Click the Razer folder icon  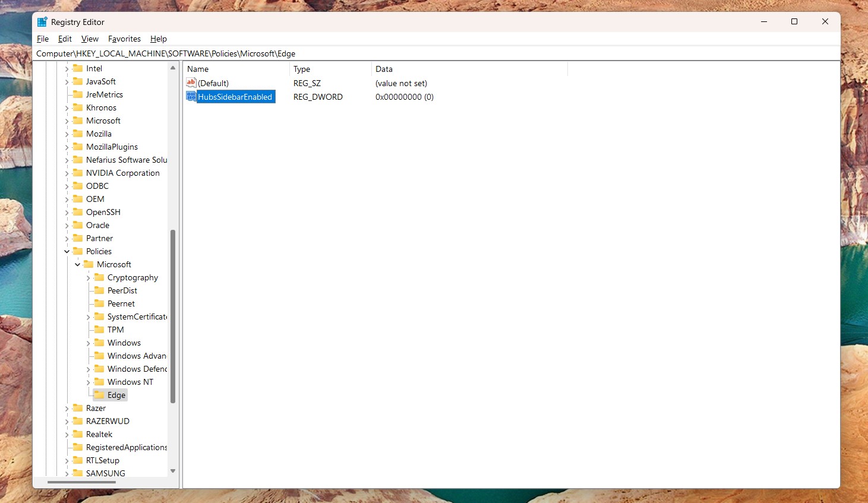(x=78, y=408)
